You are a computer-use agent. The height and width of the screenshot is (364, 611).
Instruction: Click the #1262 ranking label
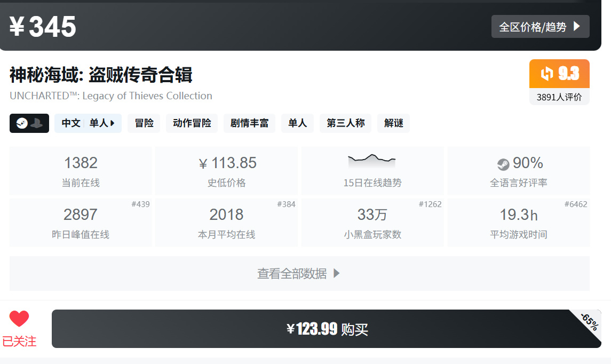430,204
